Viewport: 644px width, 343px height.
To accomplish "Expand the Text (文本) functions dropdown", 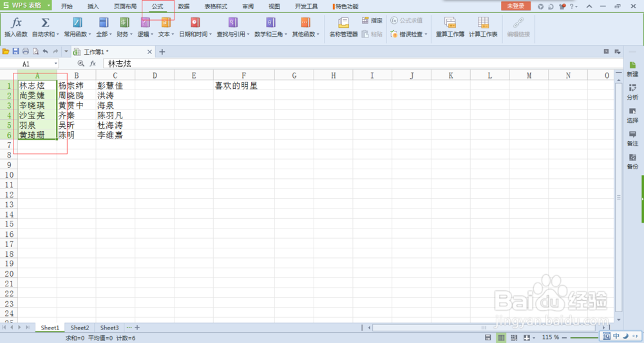I will (x=173, y=35).
